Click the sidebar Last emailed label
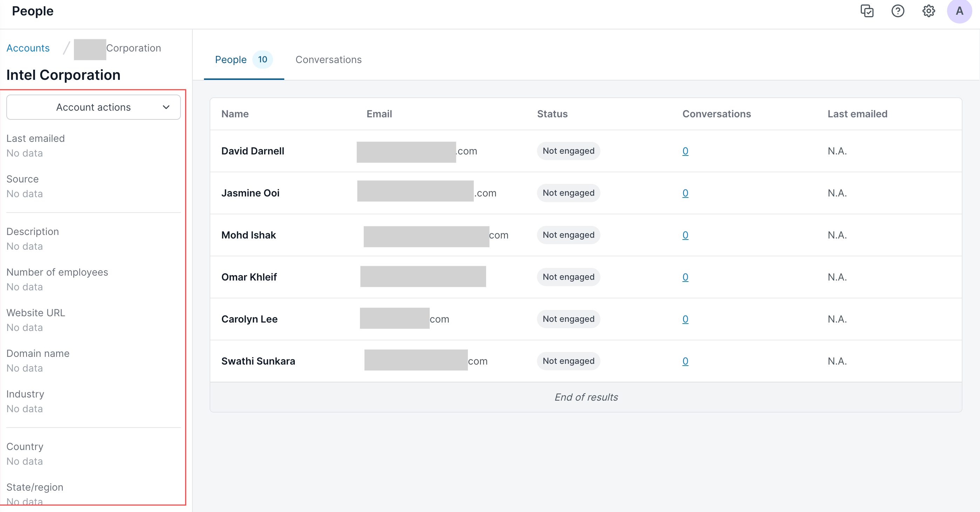The width and height of the screenshot is (980, 512). pos(36,139)
